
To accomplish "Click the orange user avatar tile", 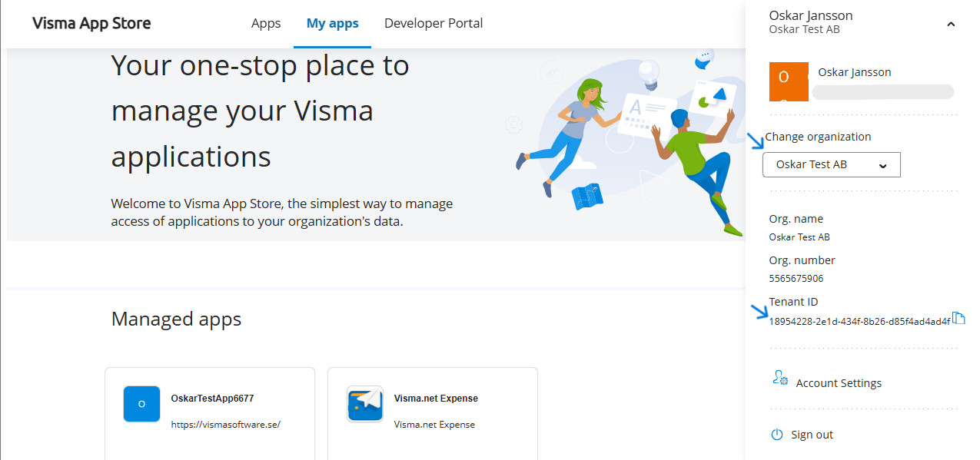I will 789,81.
